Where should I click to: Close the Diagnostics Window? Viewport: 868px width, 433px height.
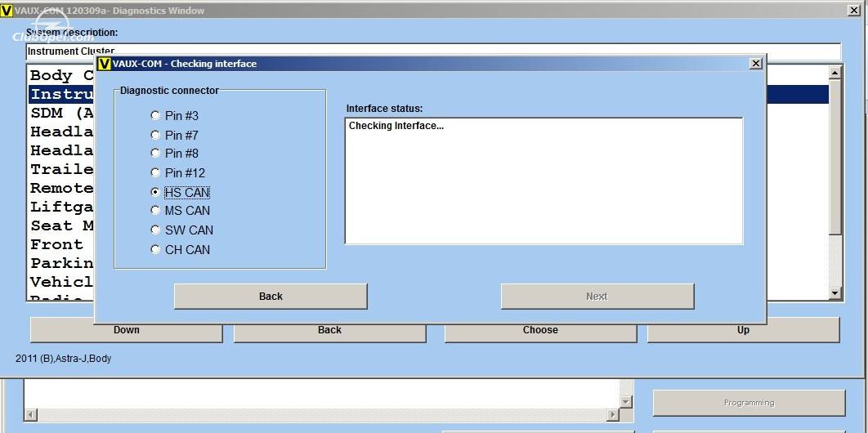pyautogui.click(x=855, y=10)
